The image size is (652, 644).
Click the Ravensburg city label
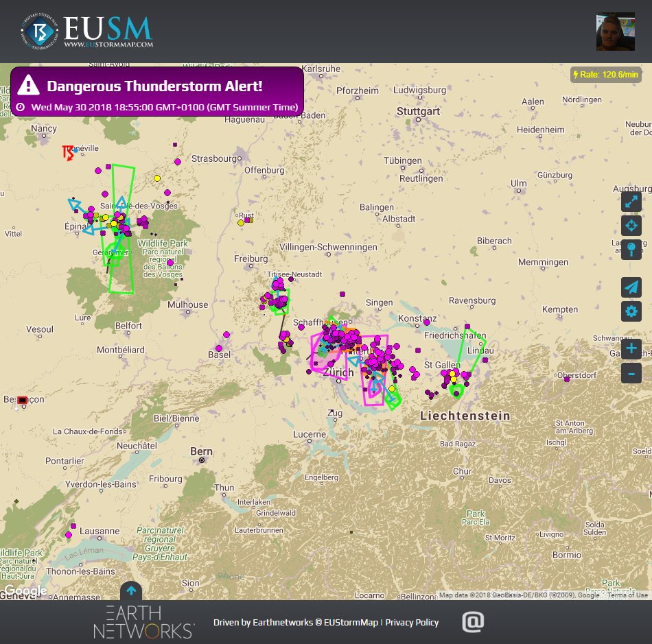(472, 300)
